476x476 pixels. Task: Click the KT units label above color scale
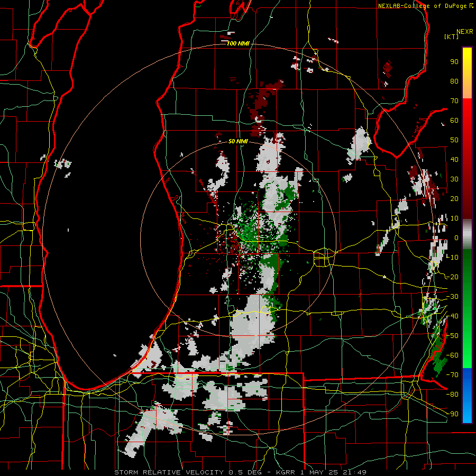452,36
